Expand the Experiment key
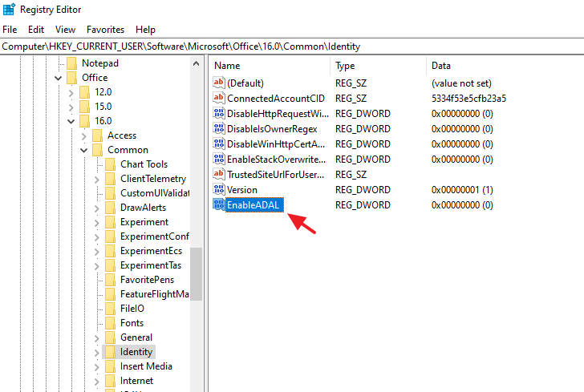 tap(97, 223)
